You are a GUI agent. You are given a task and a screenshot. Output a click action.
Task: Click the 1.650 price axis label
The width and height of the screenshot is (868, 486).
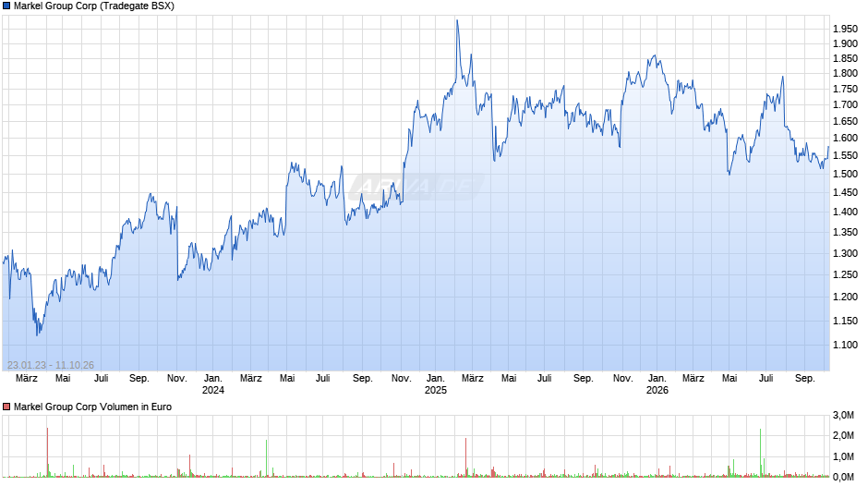tap(845, 121)
